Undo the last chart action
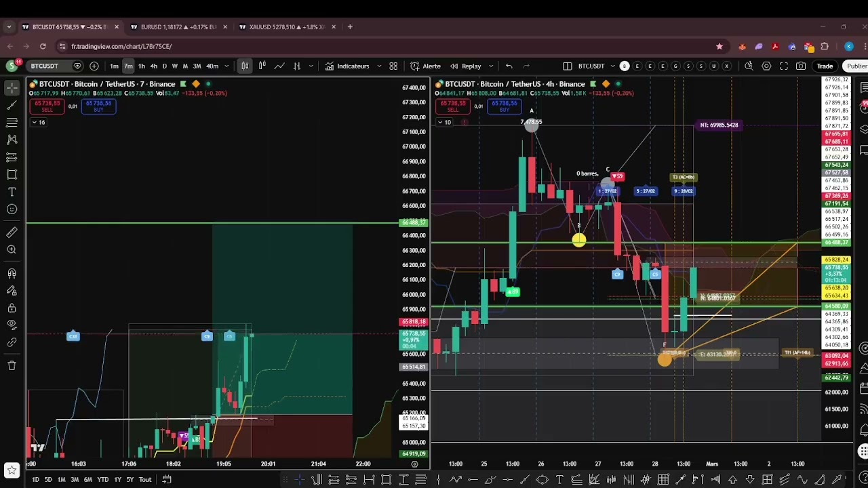 point(509,66)
